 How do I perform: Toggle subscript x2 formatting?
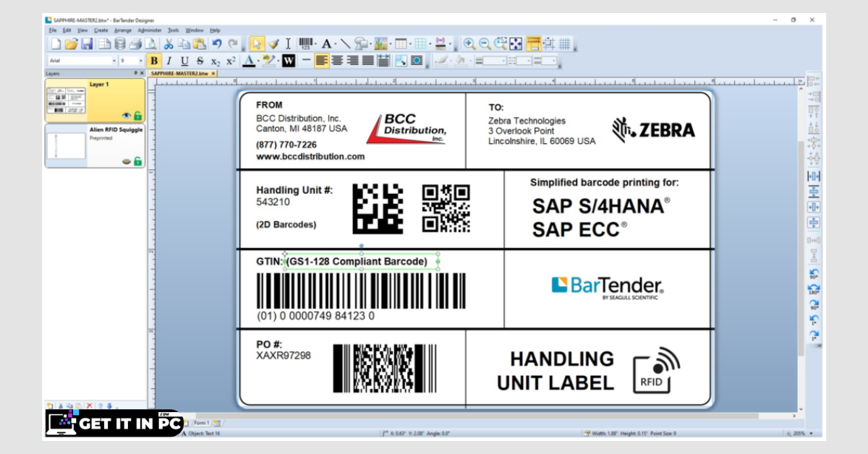216,61
